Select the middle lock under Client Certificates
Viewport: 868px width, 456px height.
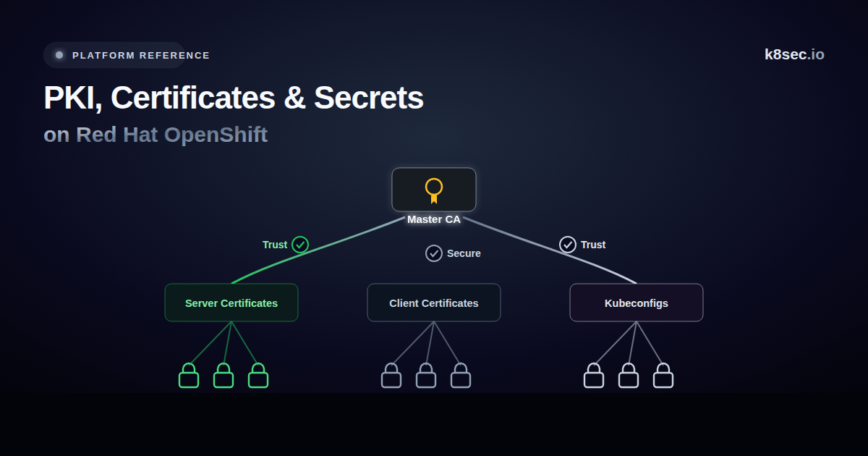click(x=426, y=375)
